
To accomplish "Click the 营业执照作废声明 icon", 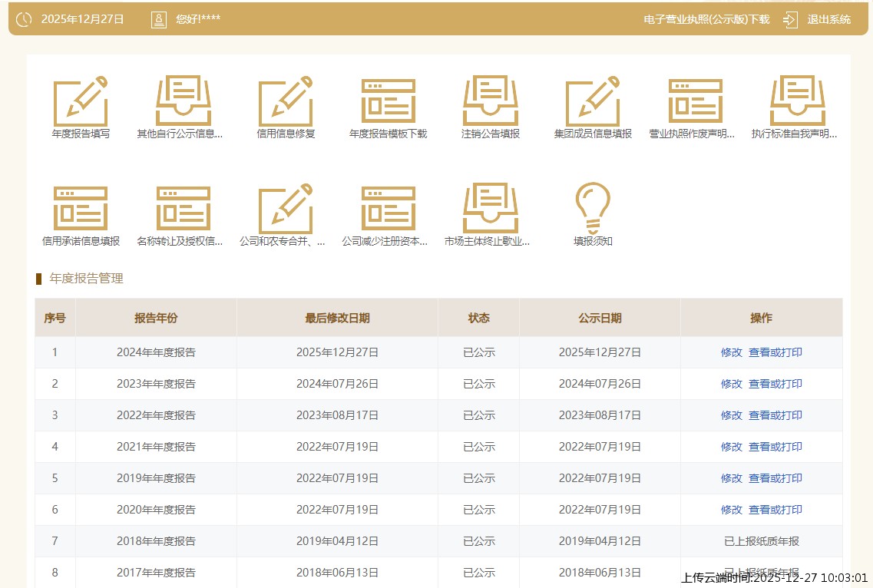I will [x=695, y=102].
